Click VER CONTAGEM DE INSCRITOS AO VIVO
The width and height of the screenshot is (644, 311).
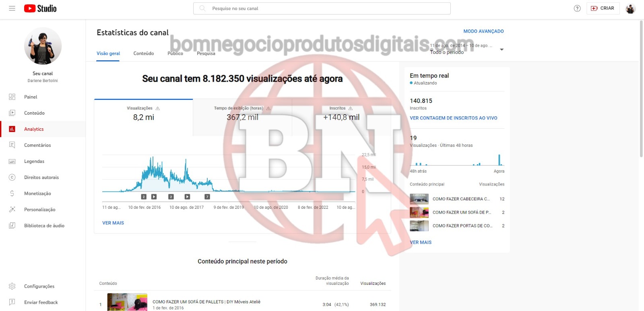pos(453,118)
